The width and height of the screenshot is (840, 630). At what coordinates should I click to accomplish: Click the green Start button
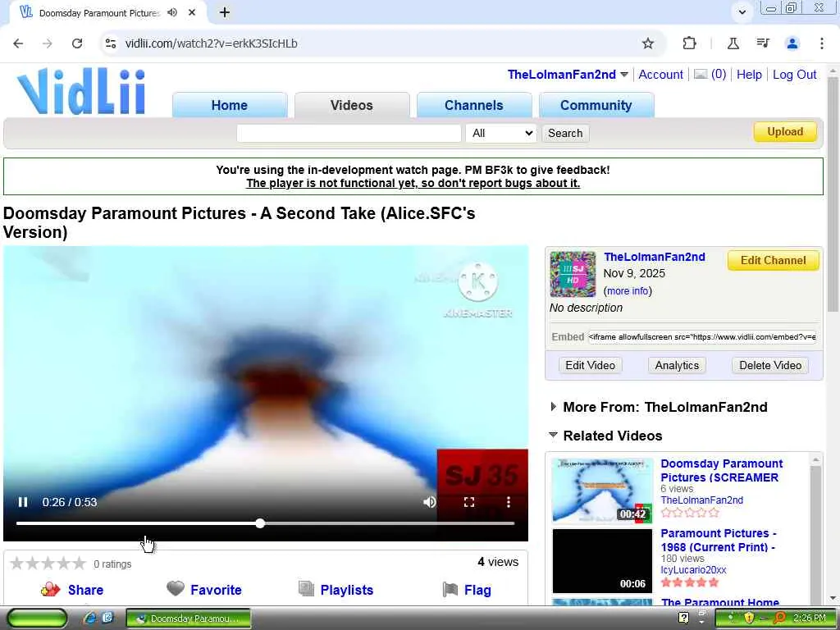pos(36,619)
